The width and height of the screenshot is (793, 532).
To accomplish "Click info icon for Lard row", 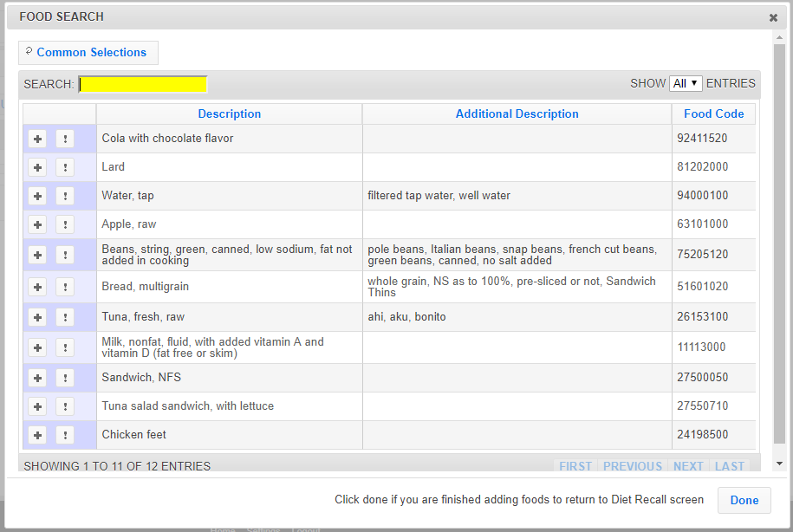I will tap(65, 167).
